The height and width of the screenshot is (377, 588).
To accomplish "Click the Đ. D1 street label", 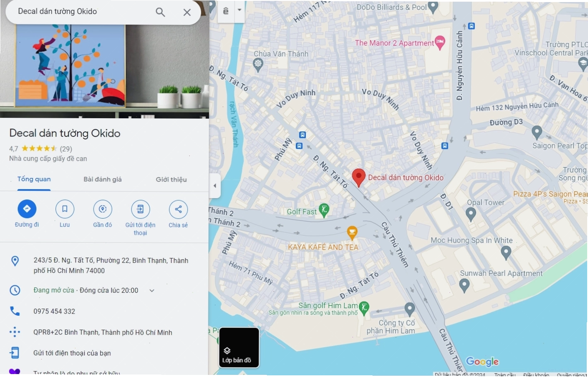I will click(447, 202).
